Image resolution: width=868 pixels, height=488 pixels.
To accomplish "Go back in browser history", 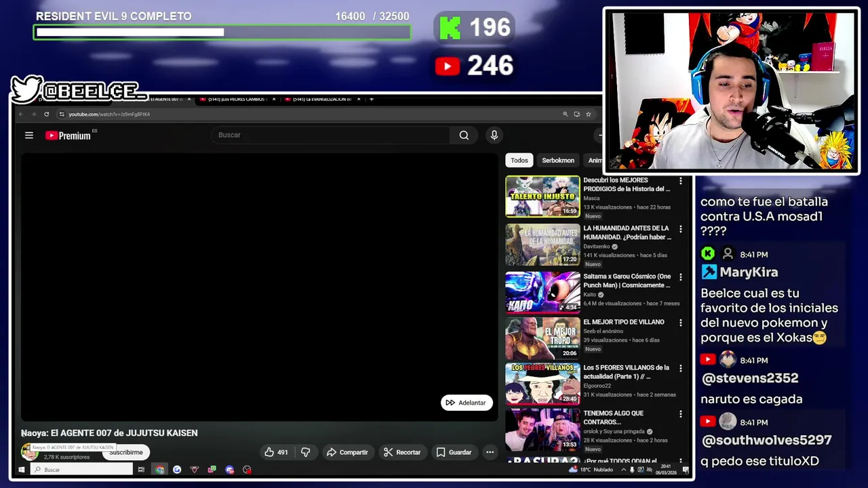I will (x=21, y=114).
